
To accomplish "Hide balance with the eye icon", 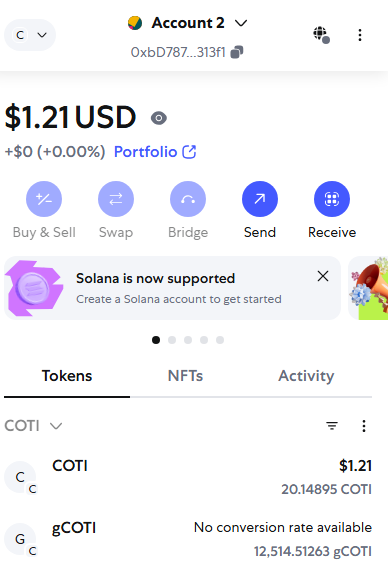I will click(x=159, y=118).
